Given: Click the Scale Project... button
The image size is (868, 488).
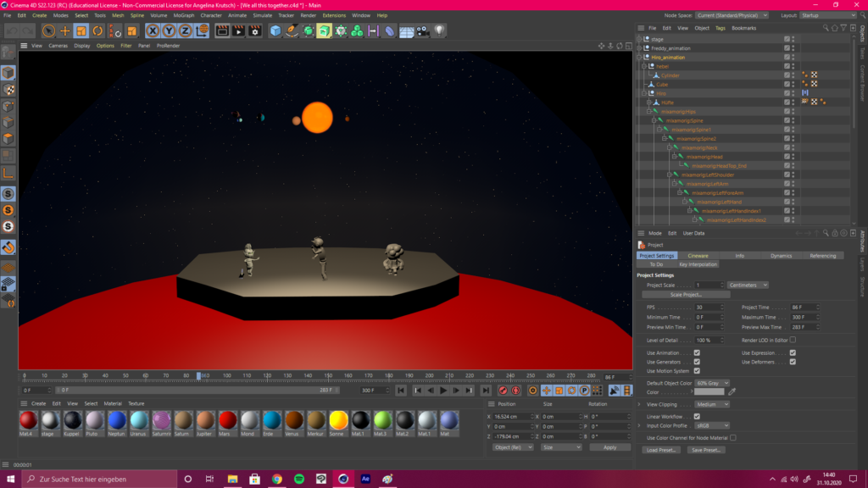Looking at the screenshot, I should (685, 295).
